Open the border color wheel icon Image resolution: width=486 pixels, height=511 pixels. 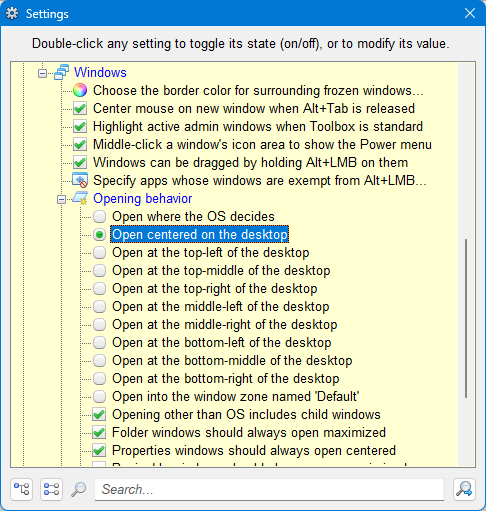80,90
